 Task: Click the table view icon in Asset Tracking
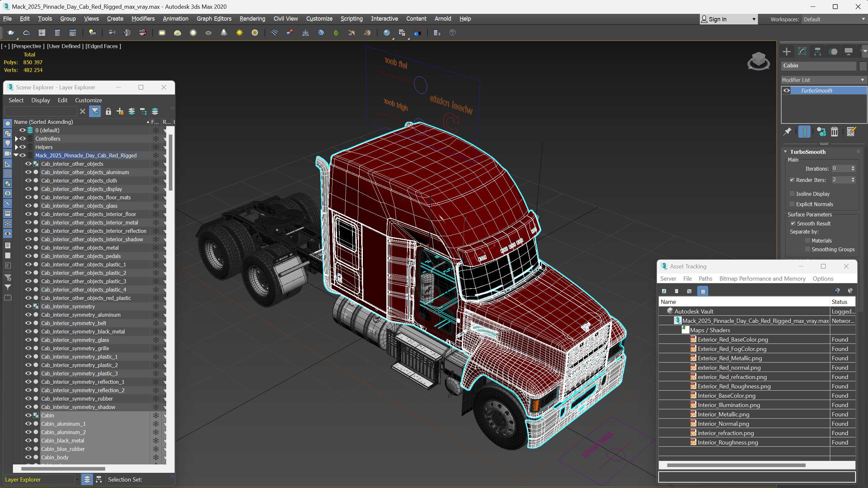(703, 291)
